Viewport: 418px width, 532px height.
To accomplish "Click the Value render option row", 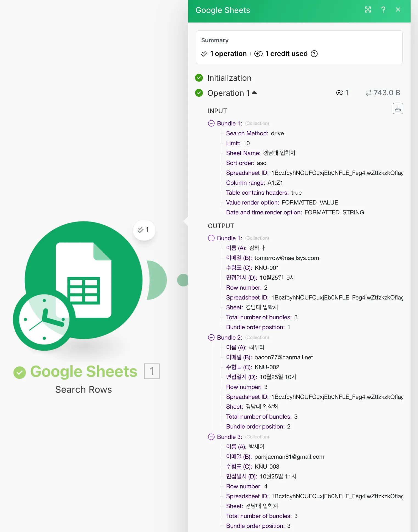I will click(282, 203).
